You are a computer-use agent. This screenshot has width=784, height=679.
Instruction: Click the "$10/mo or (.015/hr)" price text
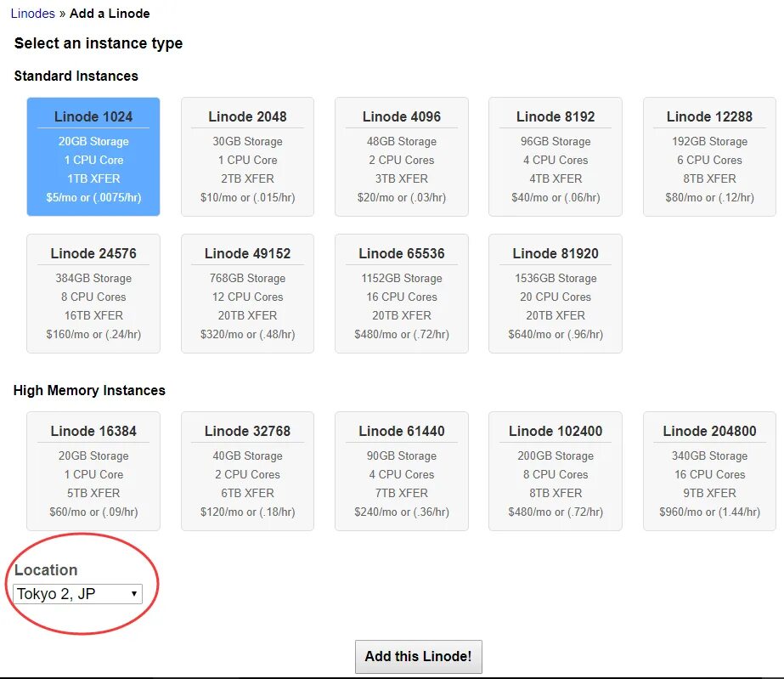[247, 198]
